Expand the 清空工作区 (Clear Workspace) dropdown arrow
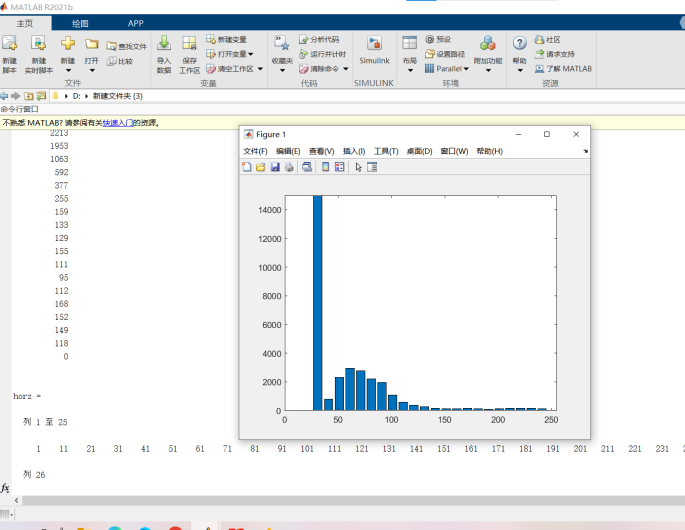Image resolution: width=685 pixels, height=530 pixels. (x=260, y=69)
